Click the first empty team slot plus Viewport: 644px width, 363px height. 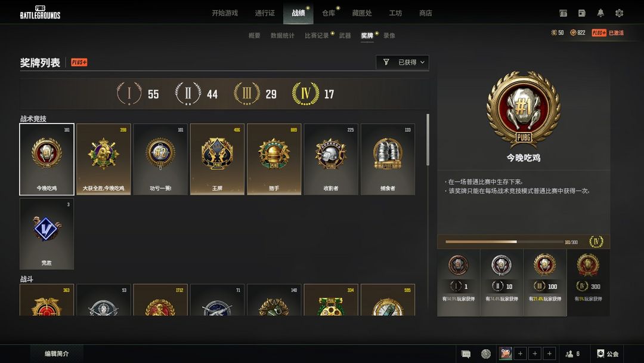[x=520, y=353]
